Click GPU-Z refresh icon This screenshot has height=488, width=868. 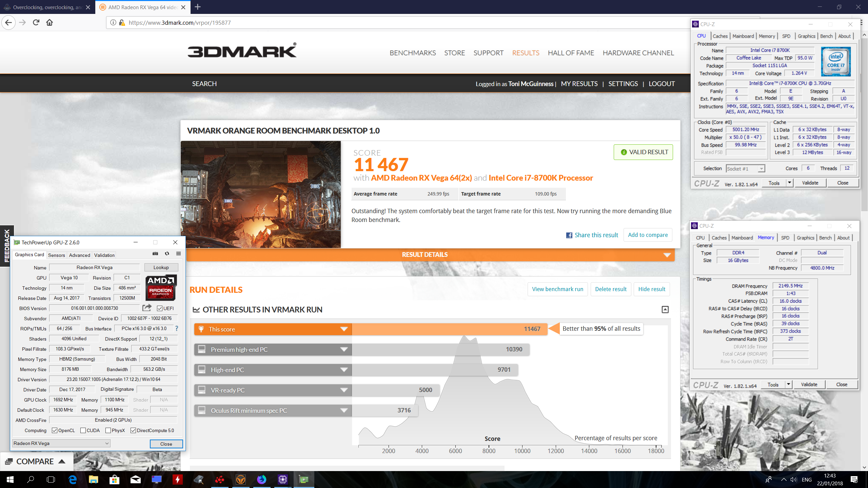pyautogui.click(x=167, y=253)
